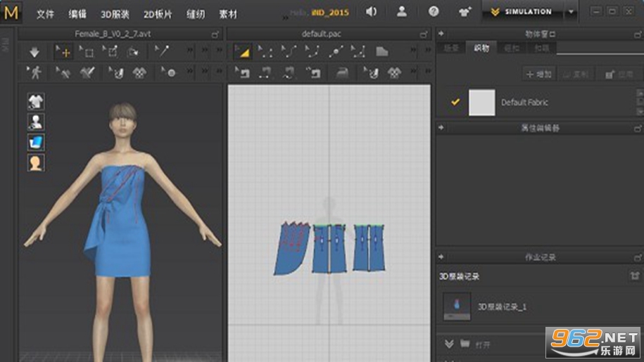Collapse the 物体窗口 panel with its arrow
The image size is (644, 362).
(441, 34)
